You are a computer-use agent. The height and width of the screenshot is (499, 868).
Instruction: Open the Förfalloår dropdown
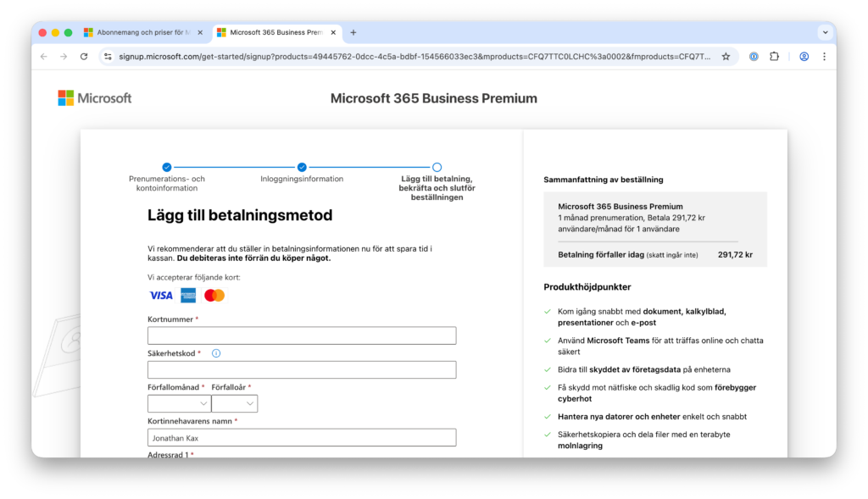(x=234, y=404)
